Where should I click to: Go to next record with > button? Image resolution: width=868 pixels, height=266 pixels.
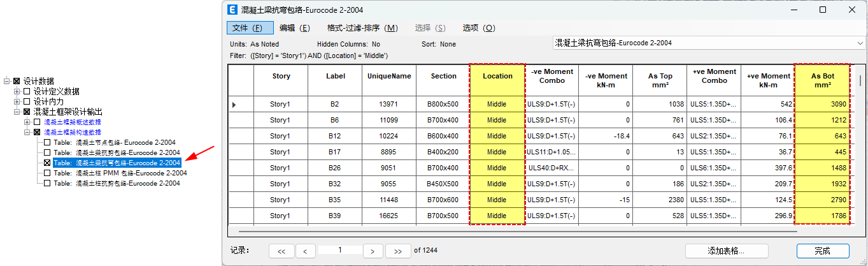(x=373, y=251)
